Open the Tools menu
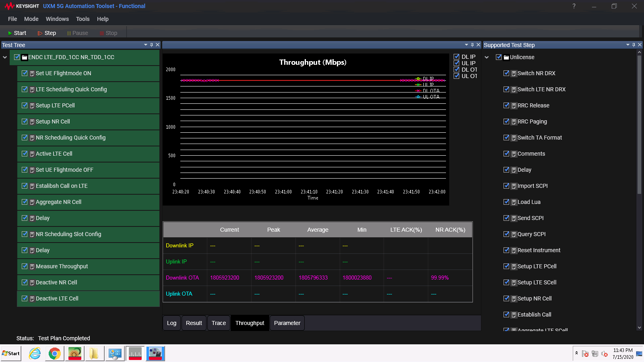This screenshot has height=362, width=644. point(83,19)
